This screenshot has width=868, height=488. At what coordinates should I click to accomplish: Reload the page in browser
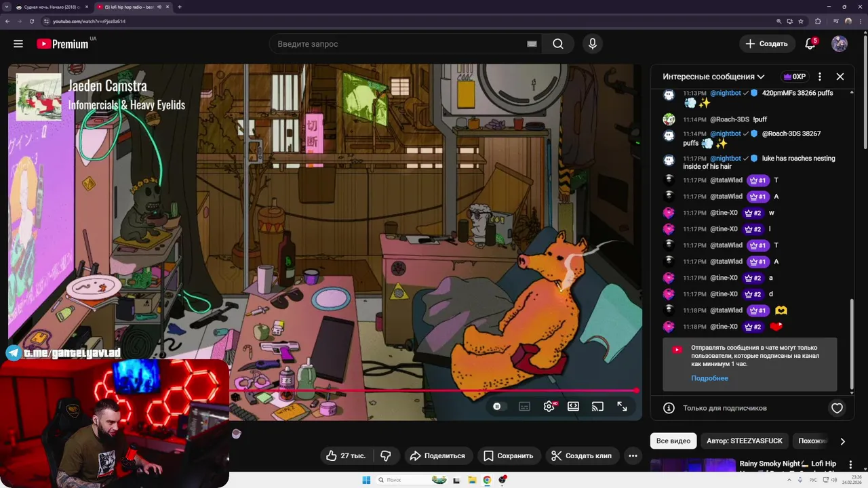pos(31,21)
